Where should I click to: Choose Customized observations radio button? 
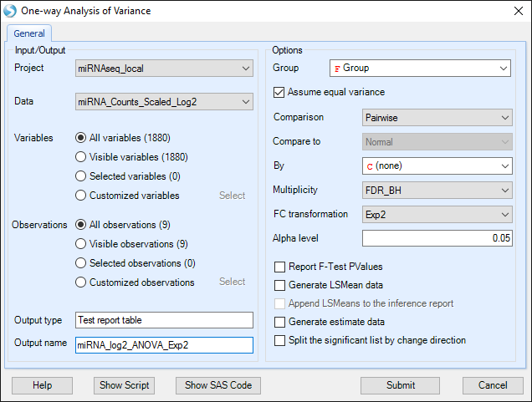pyautogui.click(x=80, y=282)
